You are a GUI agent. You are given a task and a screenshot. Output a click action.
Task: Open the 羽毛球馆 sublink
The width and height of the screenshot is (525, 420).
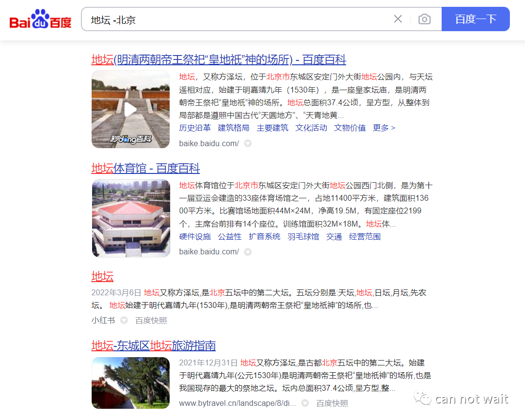pyautogui.click(x=303, y=237)
